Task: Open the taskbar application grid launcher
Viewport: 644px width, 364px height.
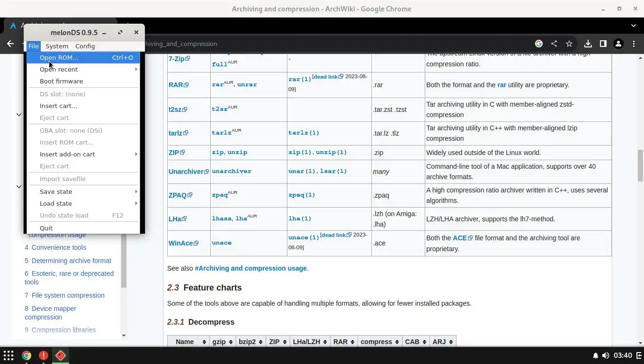Action: pyautogui.click(x=9, y=355)
